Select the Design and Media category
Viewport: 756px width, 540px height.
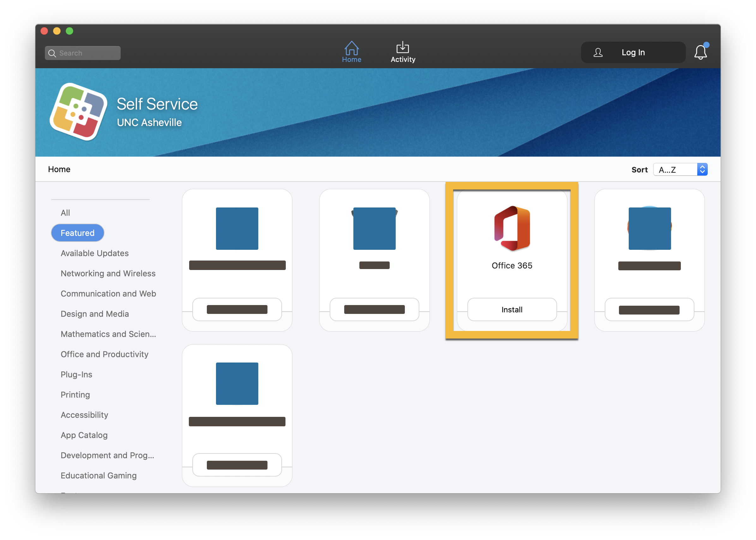click(94, 314)
